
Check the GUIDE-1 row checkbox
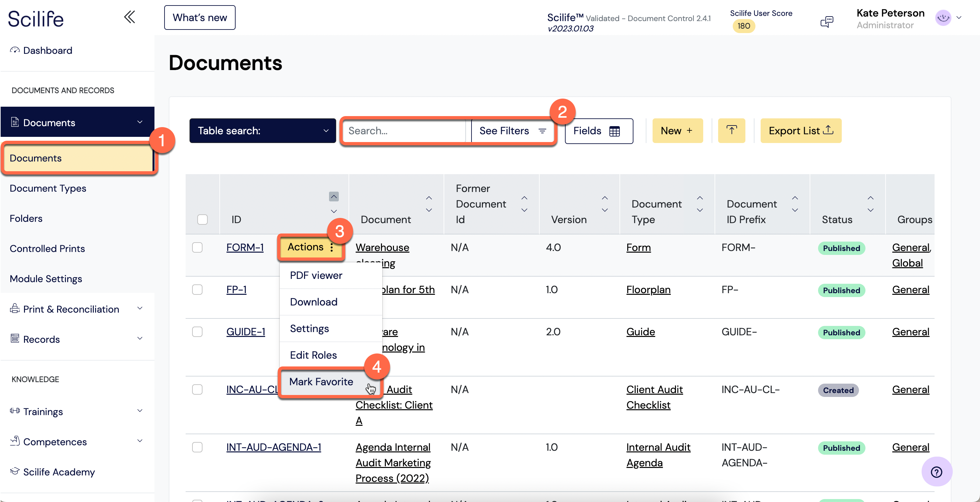(x=197, y=332)
